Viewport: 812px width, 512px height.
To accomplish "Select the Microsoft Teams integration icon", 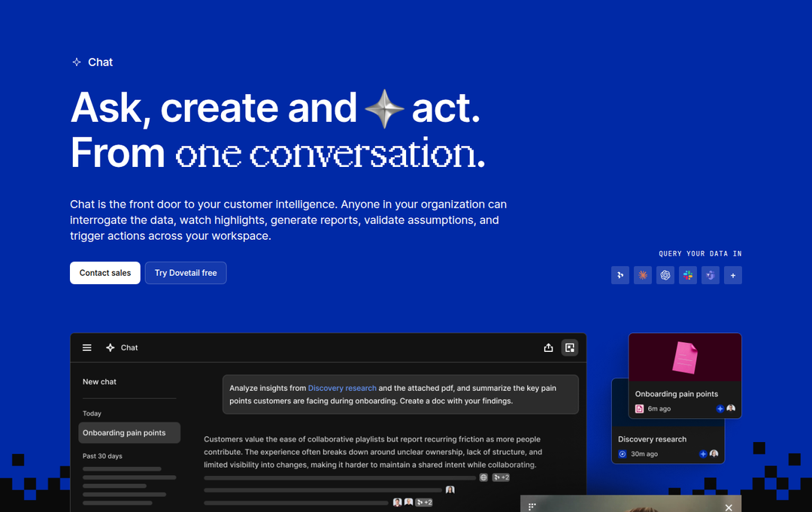I will [710, 275].
